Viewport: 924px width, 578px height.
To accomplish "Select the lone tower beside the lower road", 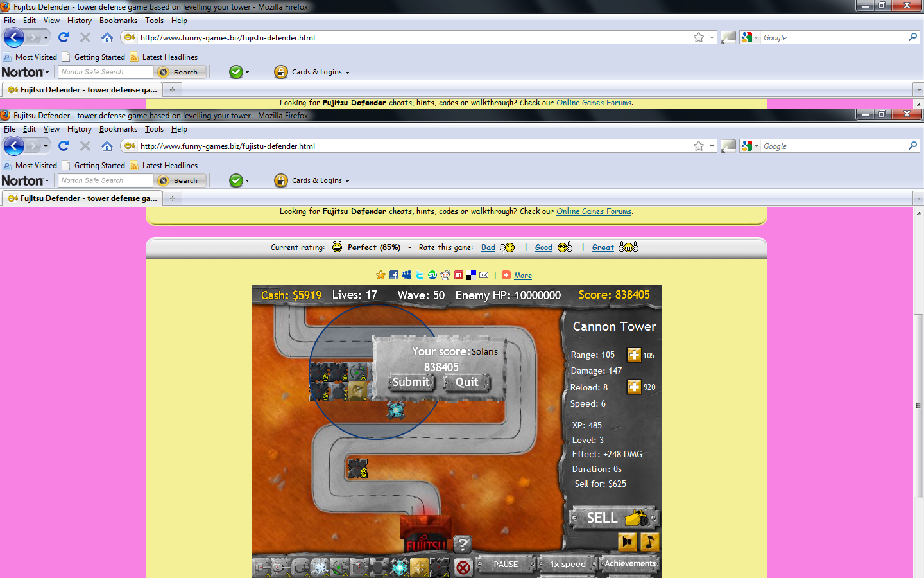I will [x=357, y=468].
